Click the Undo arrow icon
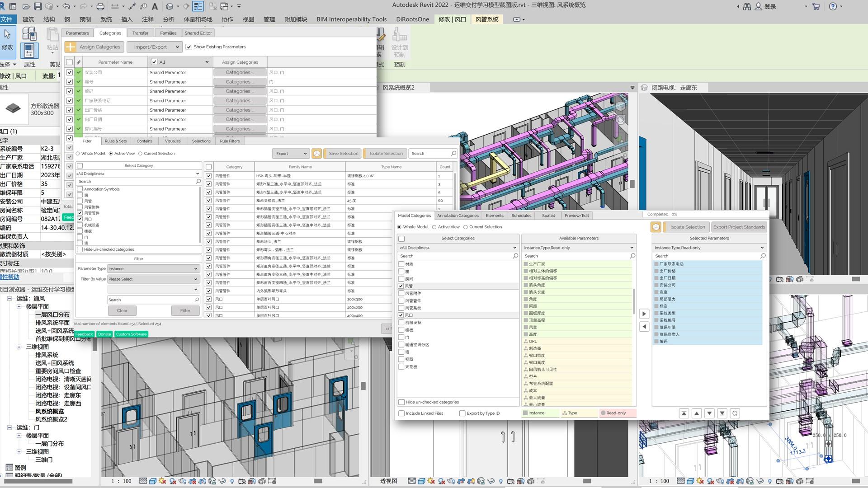 pyautogui.click(x=66, y=6)
